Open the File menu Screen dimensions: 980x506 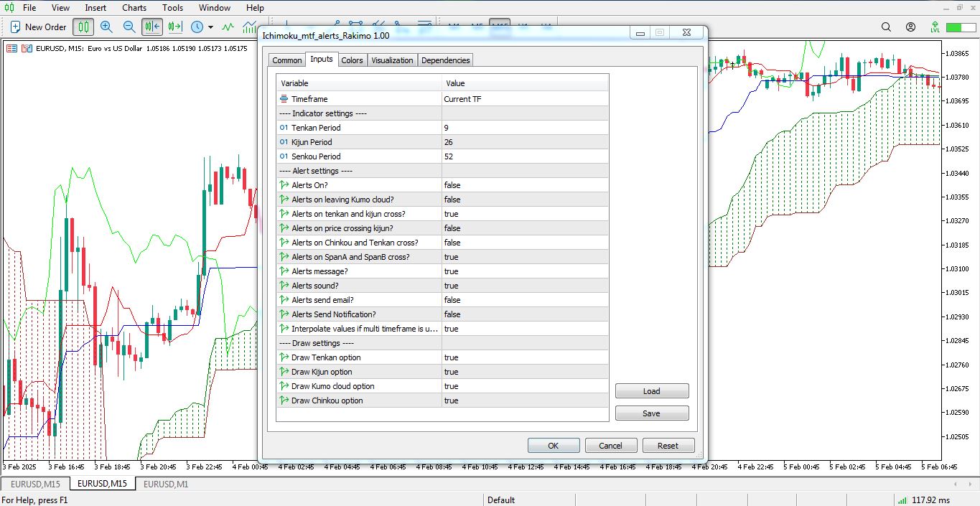point(29,8)
